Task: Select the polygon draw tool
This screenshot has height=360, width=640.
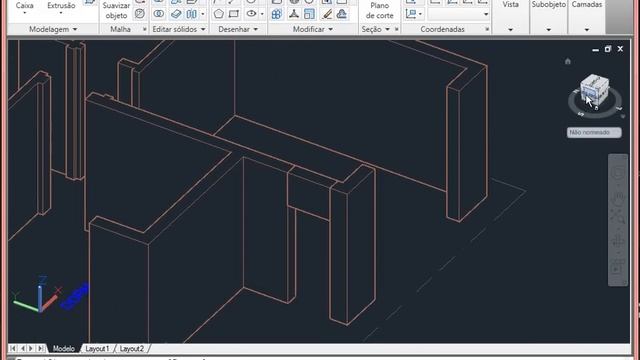Action: [x=219, y=14]
